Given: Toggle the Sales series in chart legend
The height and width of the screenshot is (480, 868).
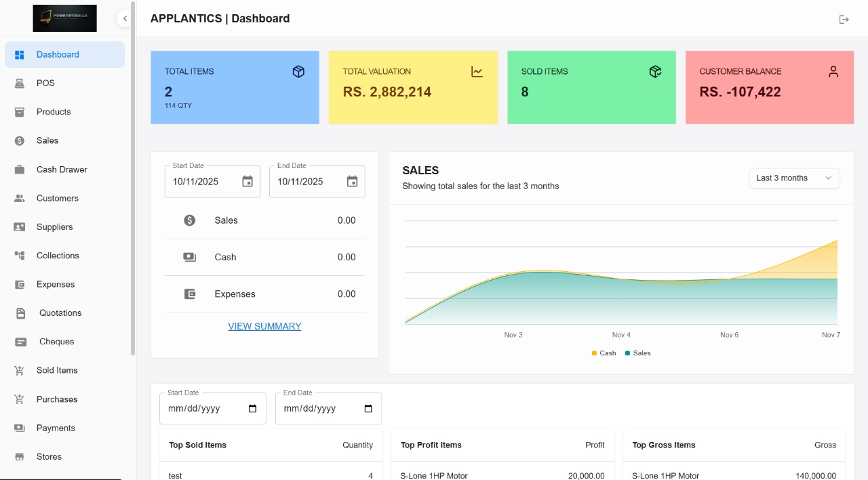Looking at the screenshot, I should pyautogui.click(x=637, y=353).
